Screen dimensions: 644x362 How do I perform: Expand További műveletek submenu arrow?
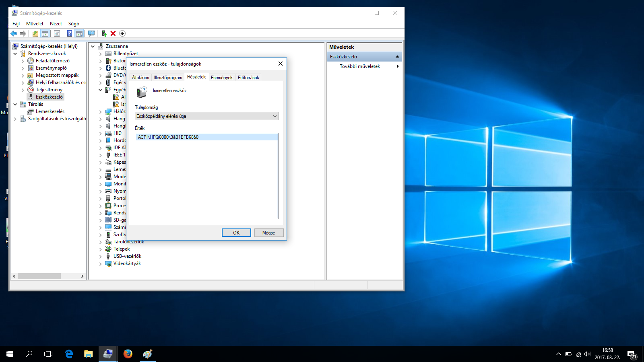point(398,66)
